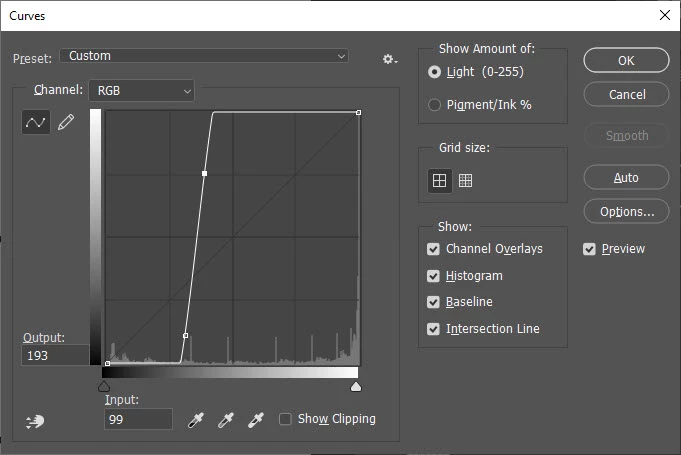Select the lower curve point near the histogram
The image size is (681, 455).
185,336
